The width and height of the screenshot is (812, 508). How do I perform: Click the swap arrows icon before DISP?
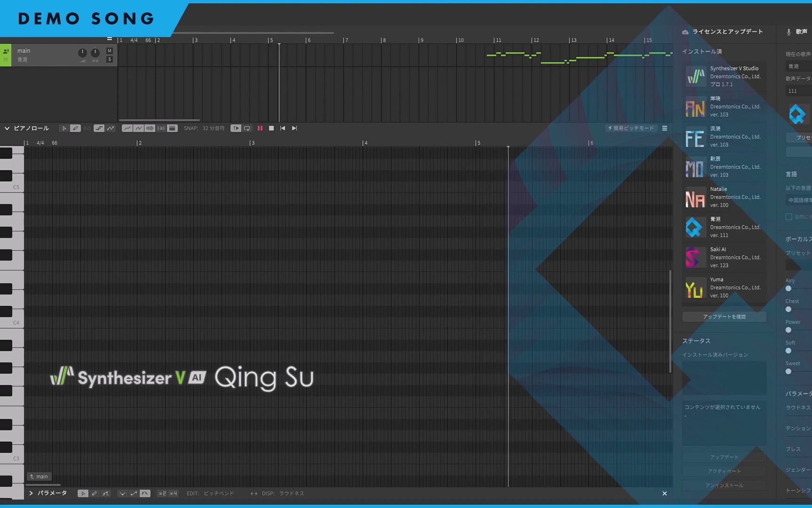[254, 493]
